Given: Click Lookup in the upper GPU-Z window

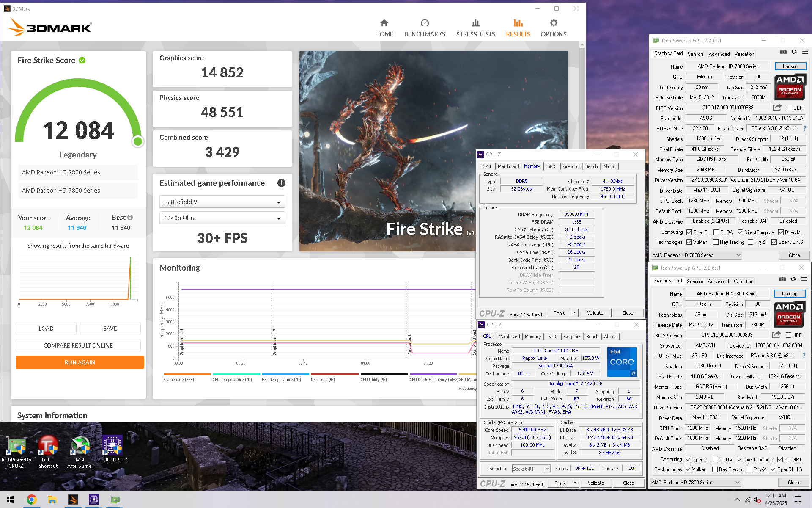Looking at the screenshot, I should coord(790,66).
